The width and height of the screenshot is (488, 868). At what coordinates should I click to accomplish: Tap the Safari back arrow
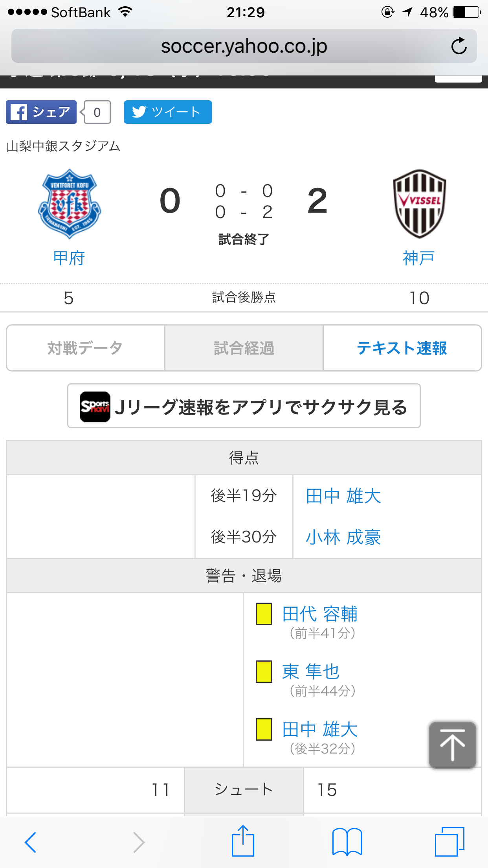pos(31,842)
